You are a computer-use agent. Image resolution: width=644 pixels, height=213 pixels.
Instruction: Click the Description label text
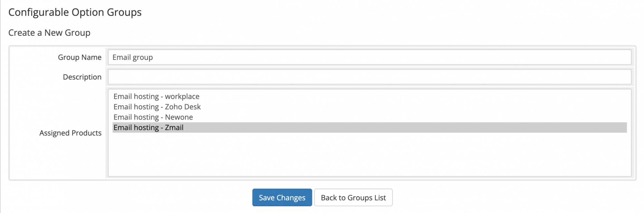point(82,77)
